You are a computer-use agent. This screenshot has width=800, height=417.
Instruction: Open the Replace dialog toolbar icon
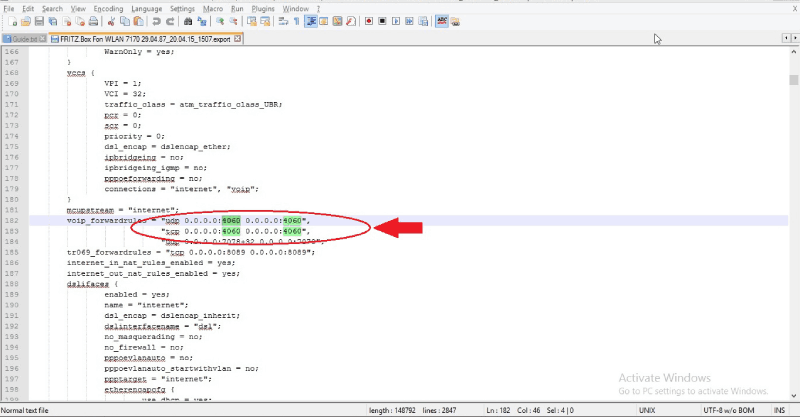(x=202, y=21)
